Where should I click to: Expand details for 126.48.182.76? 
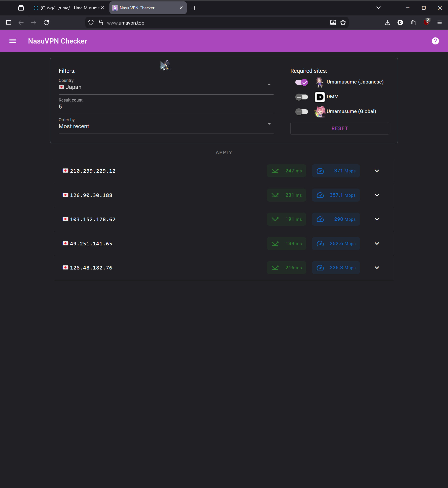(377, 268)
